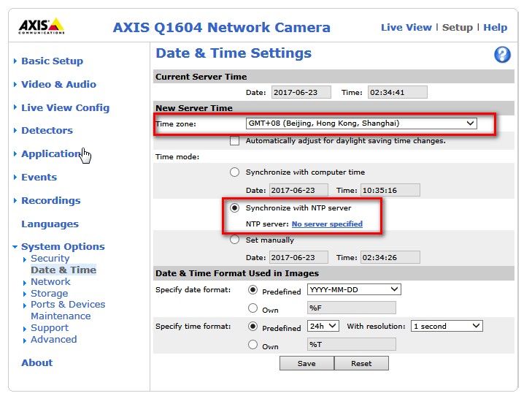Expand the Events menu
532x415 pixels.
(39, 178)
